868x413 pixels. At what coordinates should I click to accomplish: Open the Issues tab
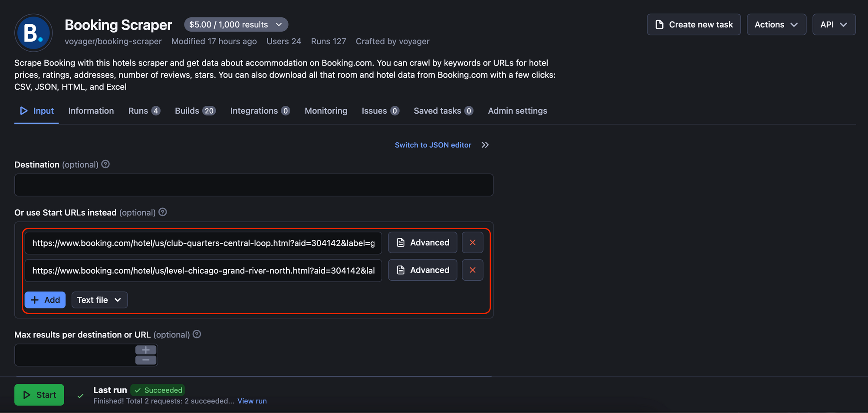[x=381, y=111]
